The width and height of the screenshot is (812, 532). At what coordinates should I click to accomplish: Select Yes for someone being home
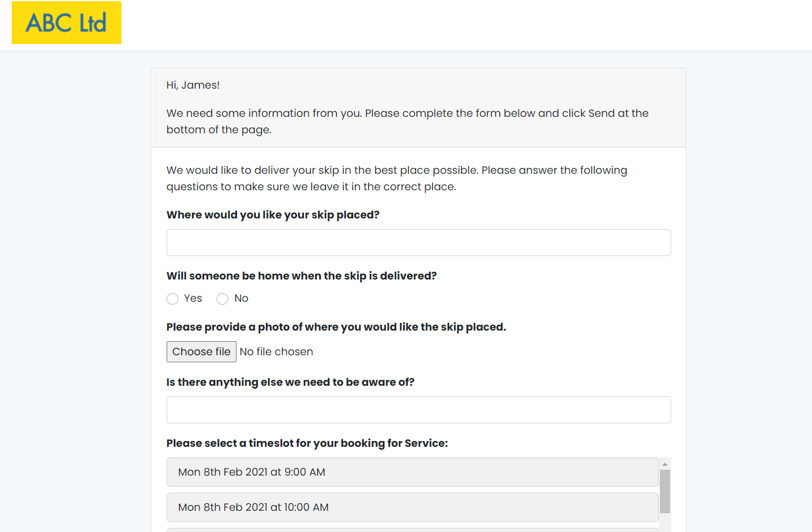[172, 299]
